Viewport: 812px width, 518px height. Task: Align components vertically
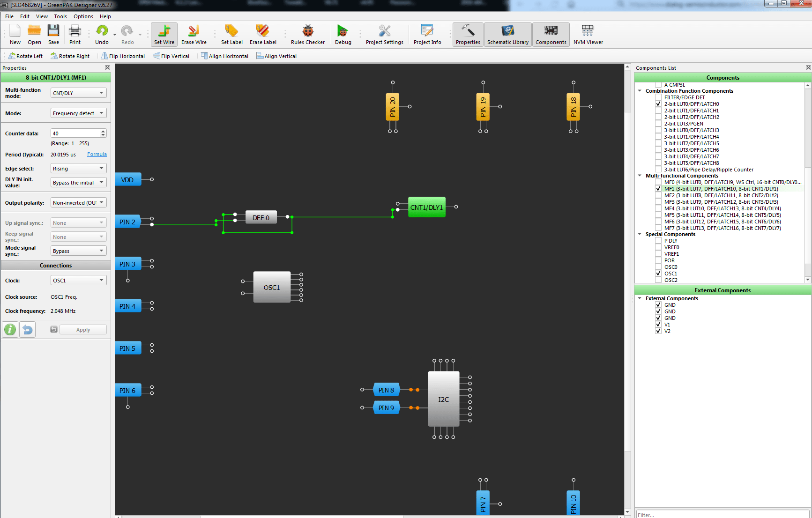click(x=276, y=56)
